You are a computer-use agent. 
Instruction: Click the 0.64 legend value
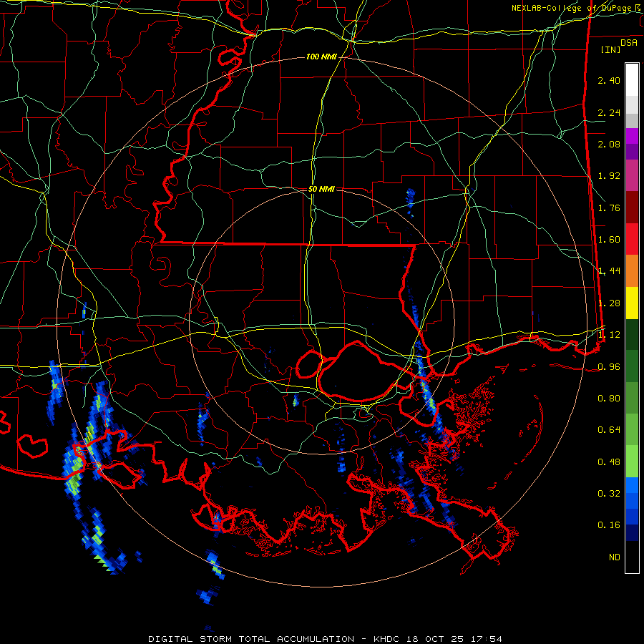pos(609,429)
